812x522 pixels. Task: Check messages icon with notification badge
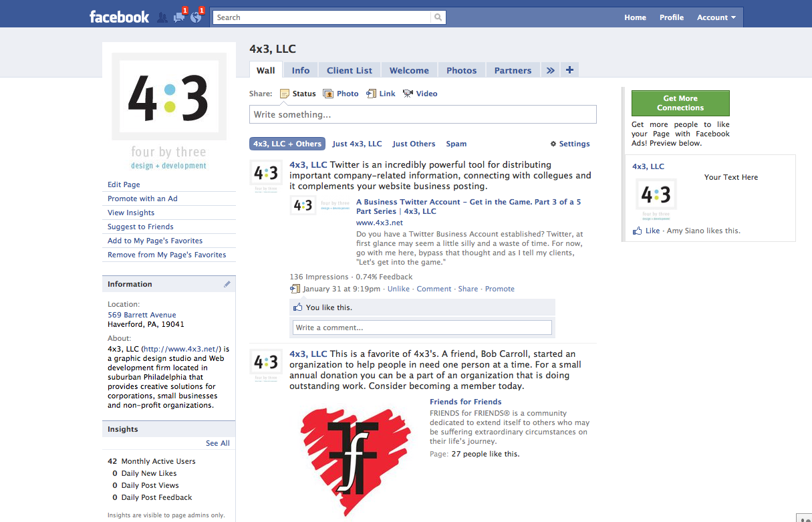coord(178,17)
